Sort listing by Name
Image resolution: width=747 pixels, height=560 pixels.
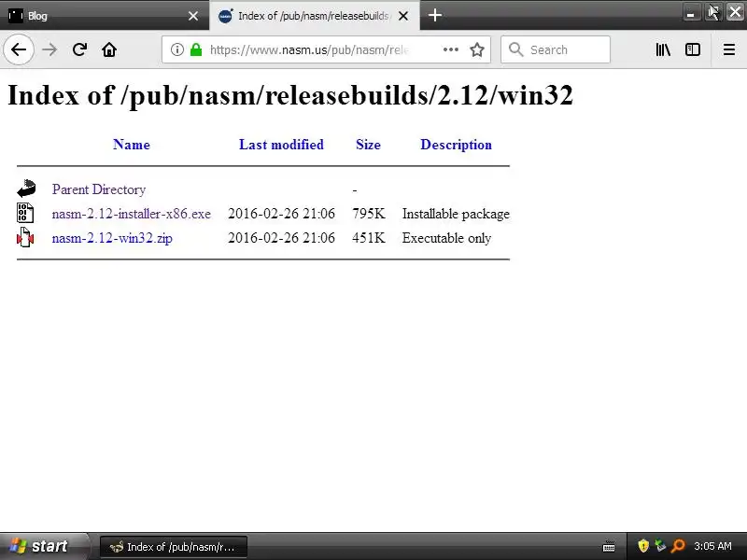coord(132,145)
